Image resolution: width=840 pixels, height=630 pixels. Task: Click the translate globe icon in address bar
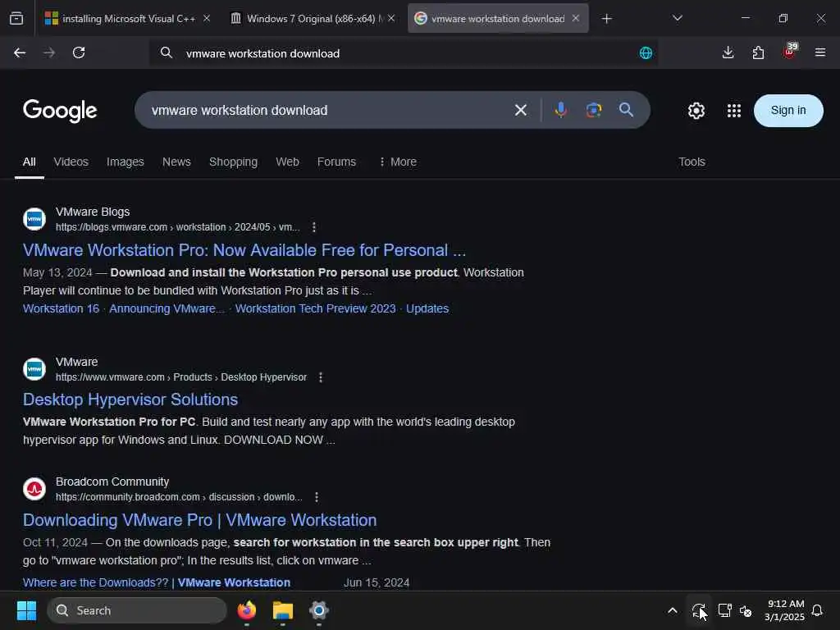(646, 53)
